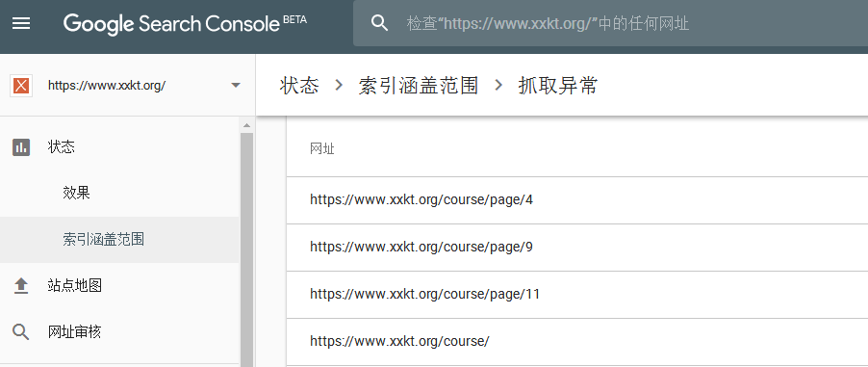The image size is (868, 367).
Task: Select the course/page/9 URL row
Action: (576, 247)
